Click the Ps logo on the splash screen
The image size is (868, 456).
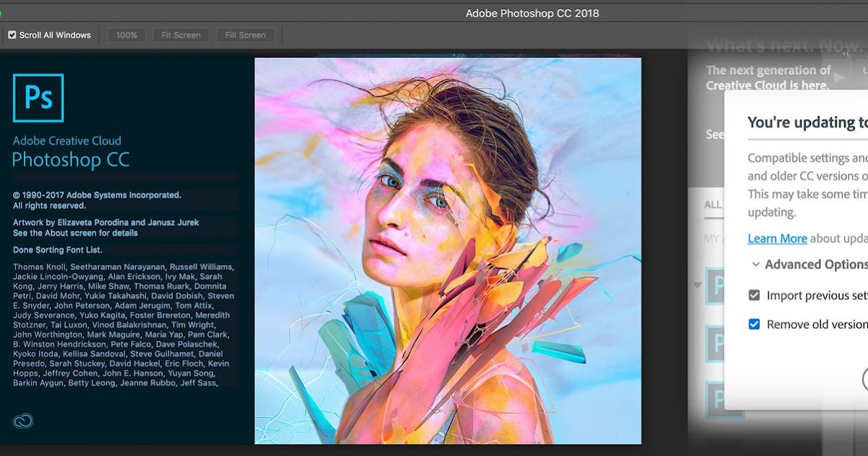38,98
